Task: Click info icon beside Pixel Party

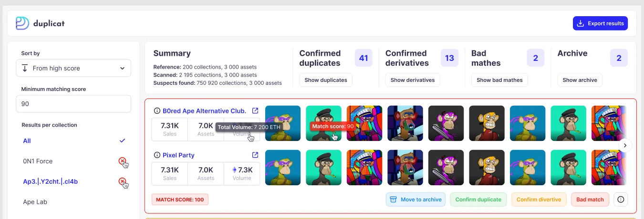Action: tap(157, 155)
